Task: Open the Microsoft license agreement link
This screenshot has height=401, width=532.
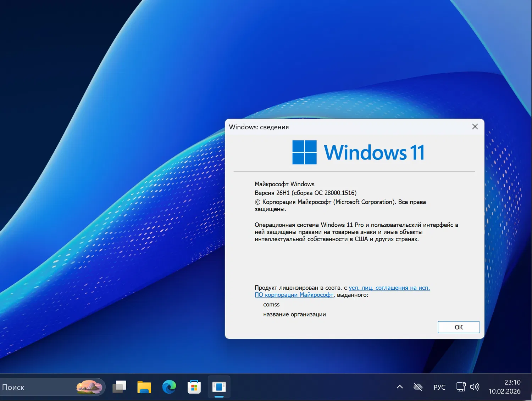Action: 389,288
